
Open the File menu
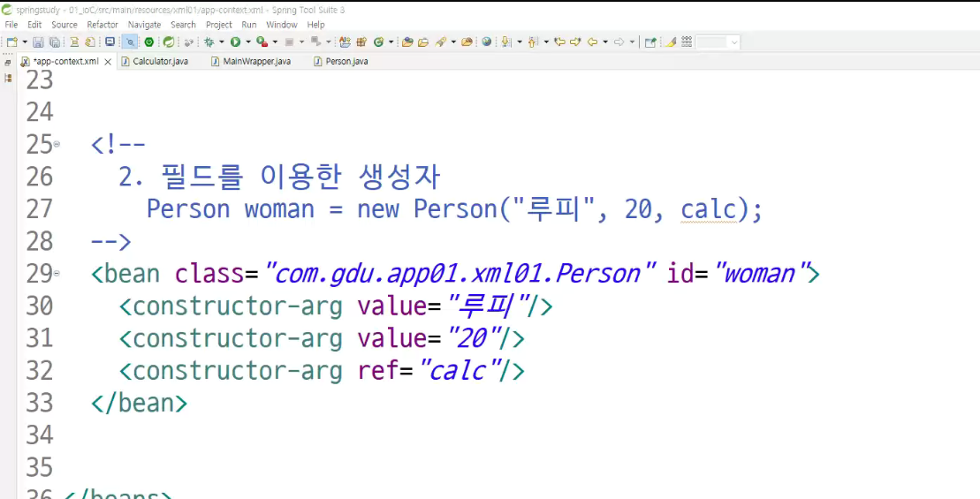click(11, 25)
